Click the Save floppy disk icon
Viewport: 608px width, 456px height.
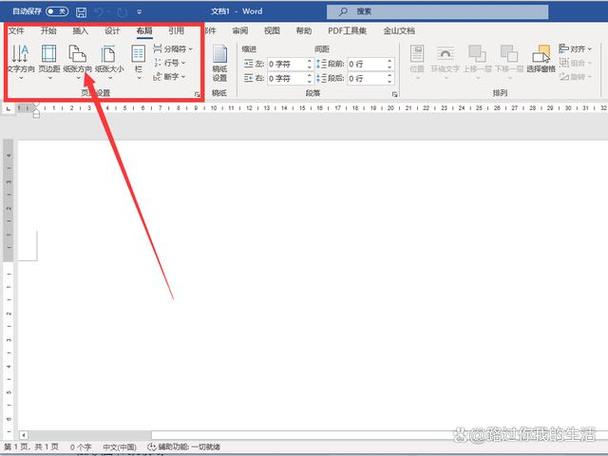click(x=81, y=12)
